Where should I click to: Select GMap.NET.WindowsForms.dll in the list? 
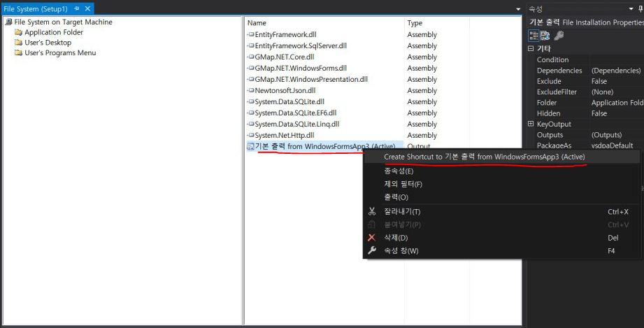301,68
